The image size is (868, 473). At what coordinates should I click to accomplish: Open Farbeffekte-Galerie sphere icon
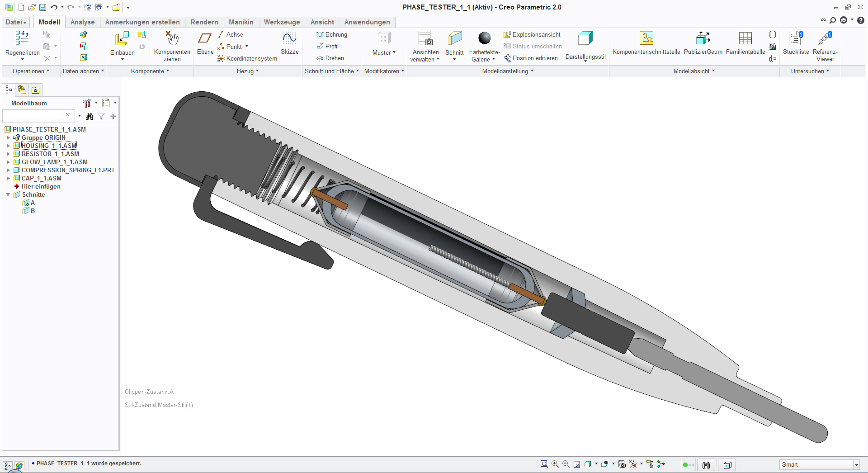coord(484,39)
